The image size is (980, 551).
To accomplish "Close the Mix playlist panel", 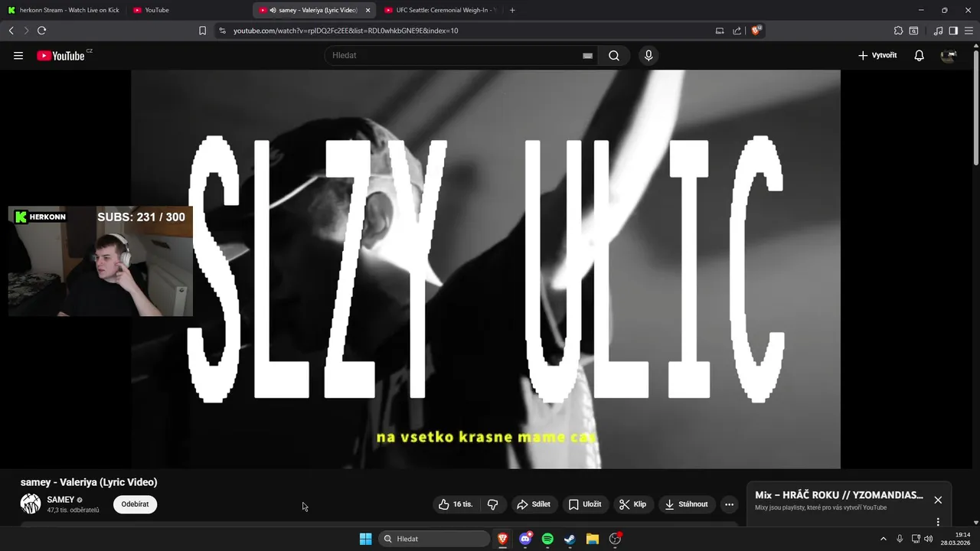I will coord(938,500).
